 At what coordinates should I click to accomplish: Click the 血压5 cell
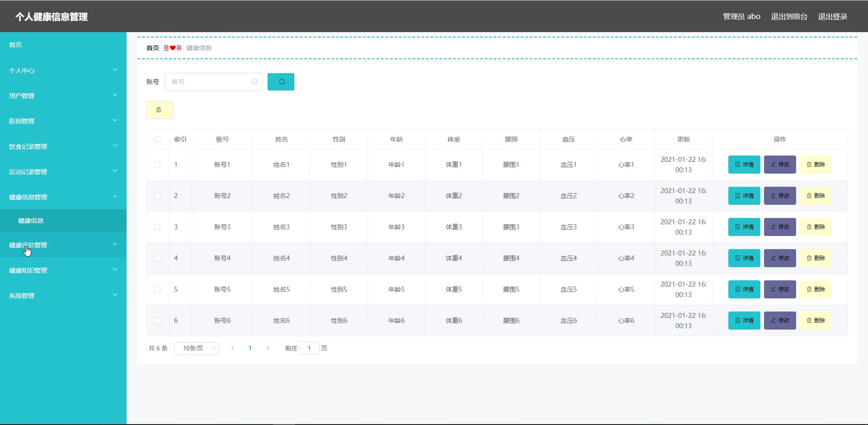[x=569, y=289]
